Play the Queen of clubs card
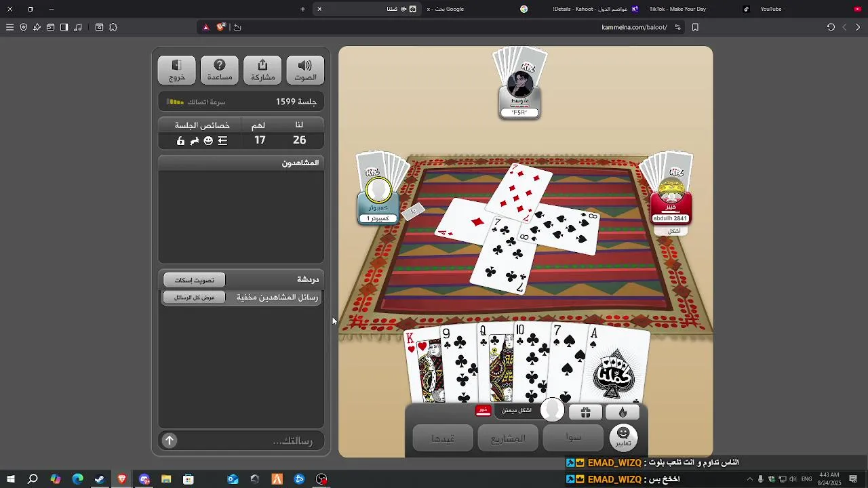The width and height of the screenshot is (868, 488). tap(496, 363)
